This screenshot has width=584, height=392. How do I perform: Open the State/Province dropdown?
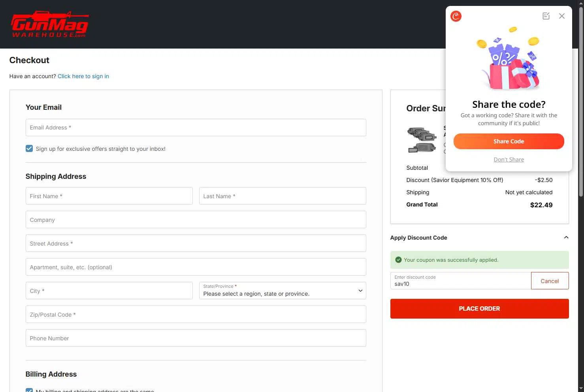pyautogui.click(x=282, y=291)
